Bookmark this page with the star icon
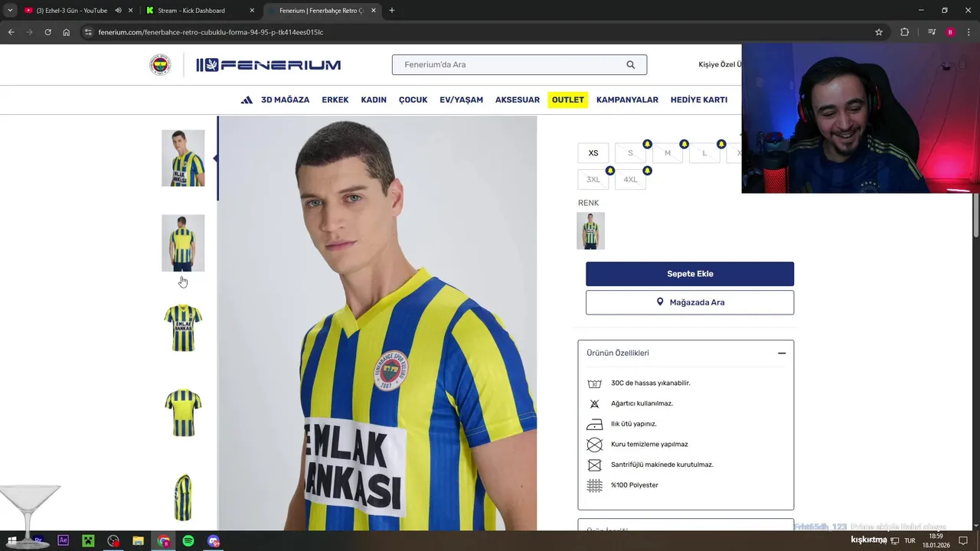This screenshot has width=980, height=551. tap(879, 32)
